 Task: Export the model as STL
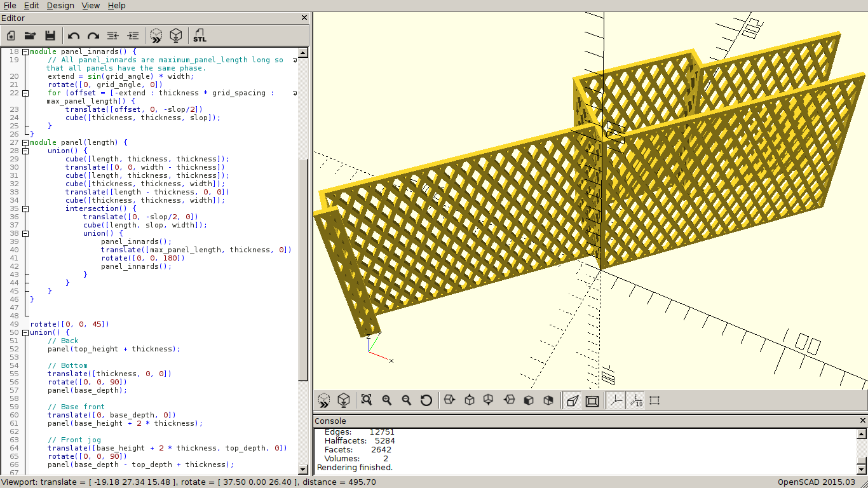point(200,36)
